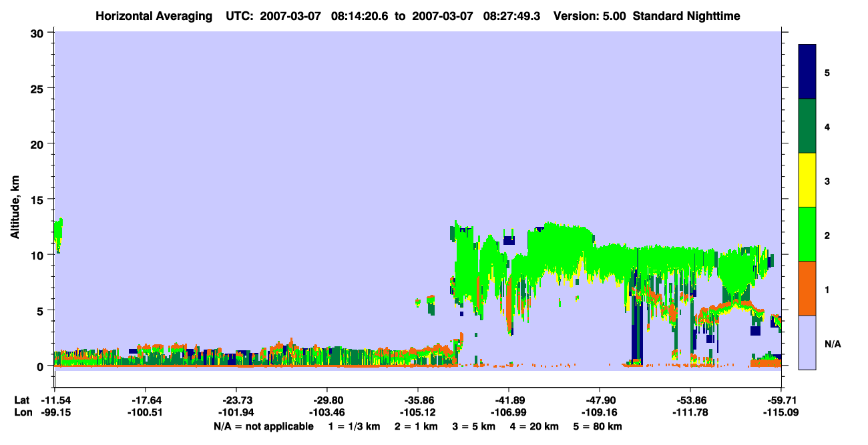Click 'Version: 5.00' in the title
The image size is (868, 445).
589,15
